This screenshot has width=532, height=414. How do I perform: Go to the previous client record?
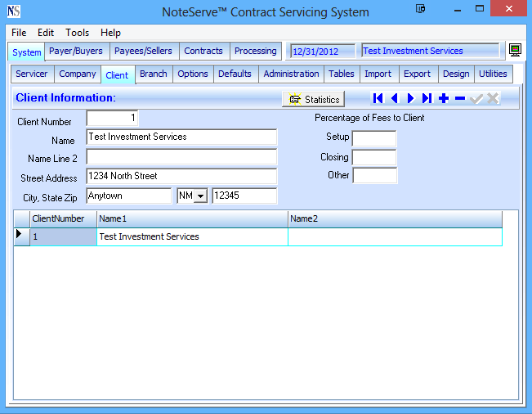394,99
